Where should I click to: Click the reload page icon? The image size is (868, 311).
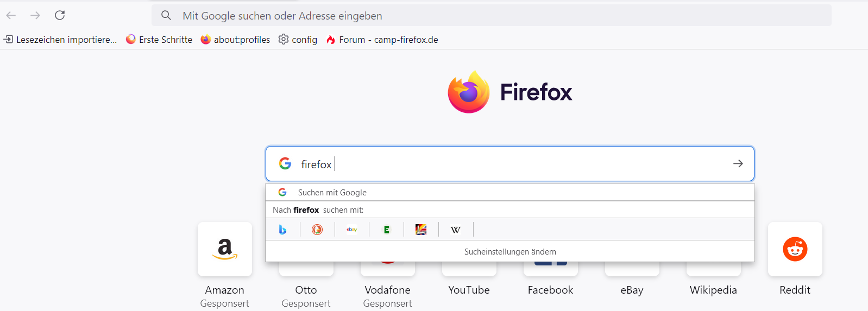click(60, 15)
